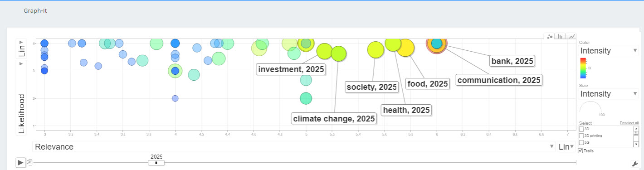
Task: Open the Graph-It tab
Action: (x=35, y=10)
